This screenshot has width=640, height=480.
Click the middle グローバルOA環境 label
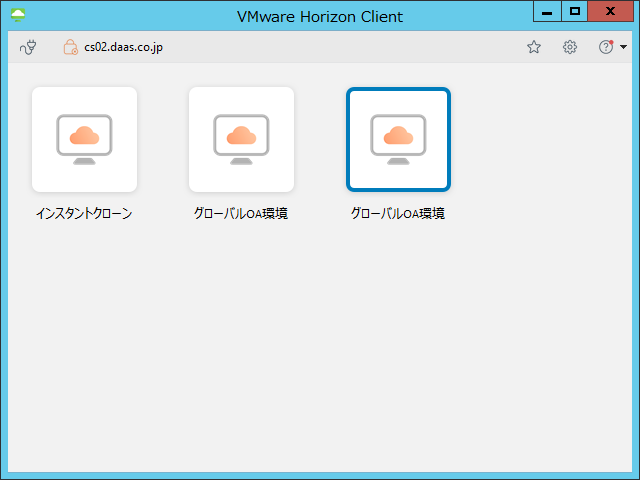pos(241,213)
